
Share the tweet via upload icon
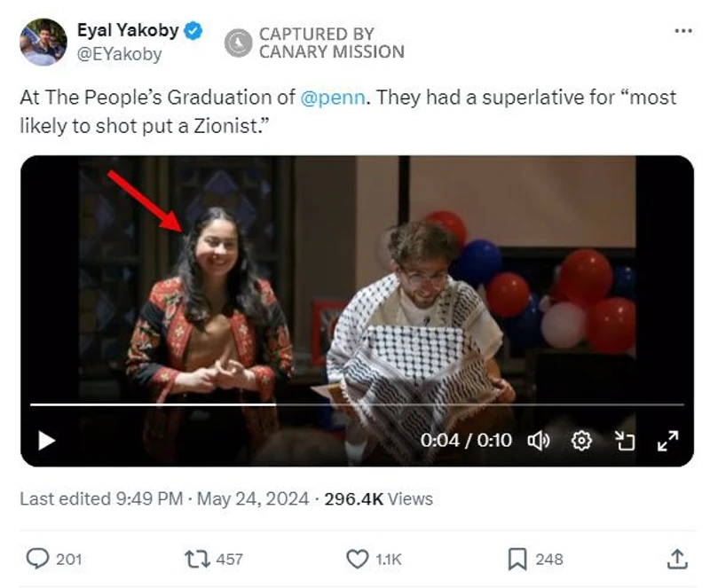point(676,559)
